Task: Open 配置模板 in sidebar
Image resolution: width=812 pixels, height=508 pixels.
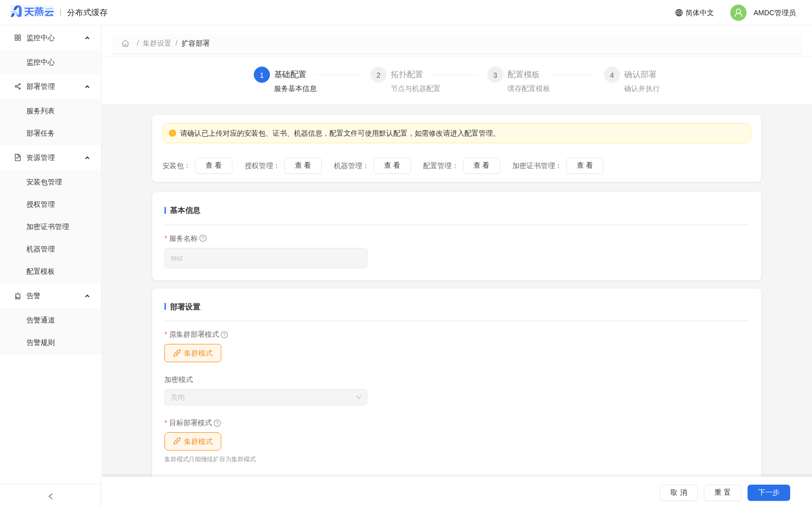Action: coord(51,271)
